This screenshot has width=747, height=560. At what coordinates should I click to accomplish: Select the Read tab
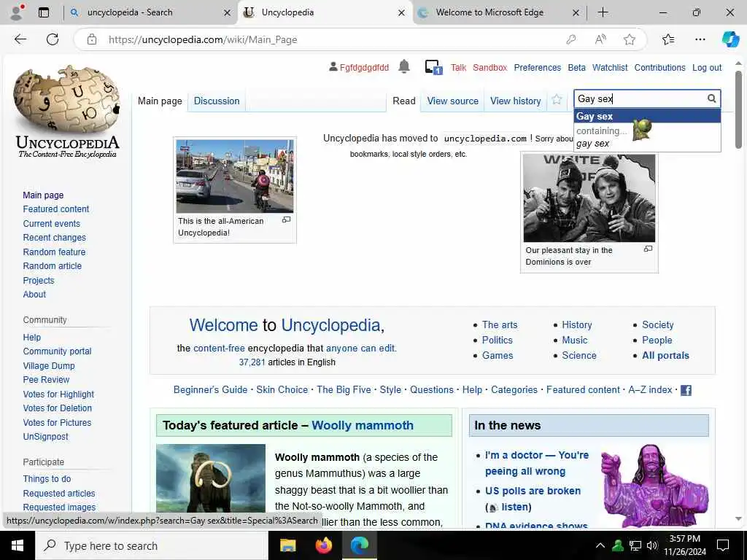coord(404,101)
